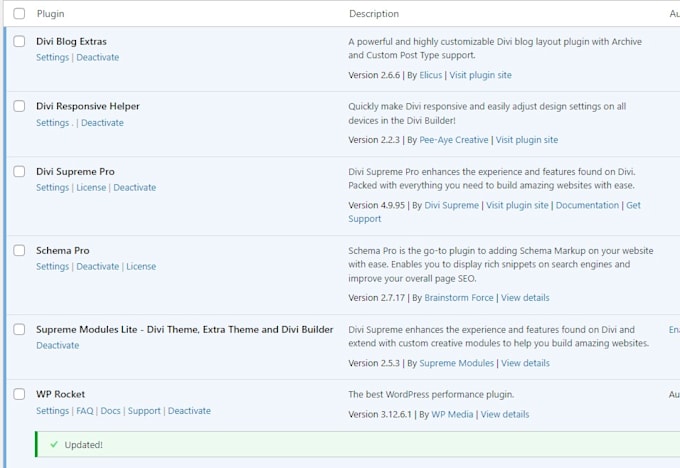
Task: Check the Divi Responsive Helper checkbox
Action: point(19,106)
